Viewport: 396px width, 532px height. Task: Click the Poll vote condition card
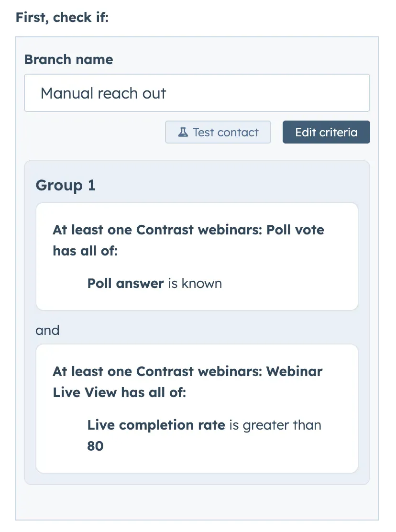197,256
